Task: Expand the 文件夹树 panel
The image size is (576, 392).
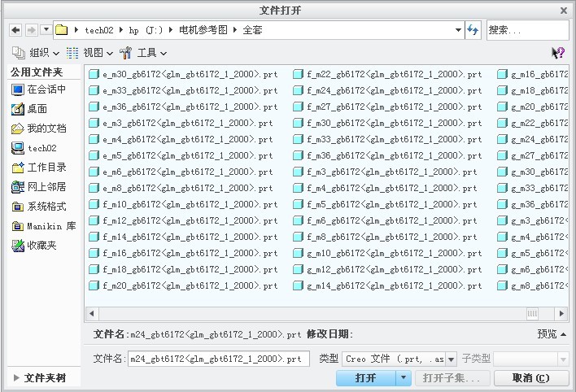Action: point(40,377)
